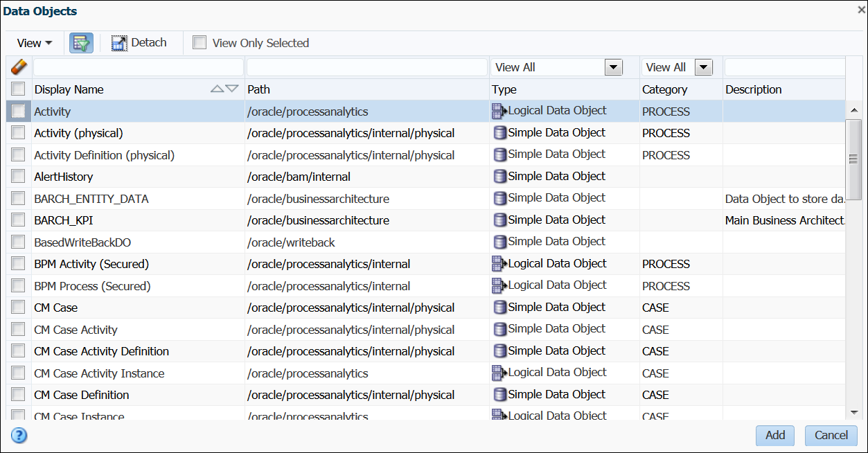Open the Category filter dropdown
Image resolution: width=868 pixels, height=453 pixels.
[x=703, y=67]
